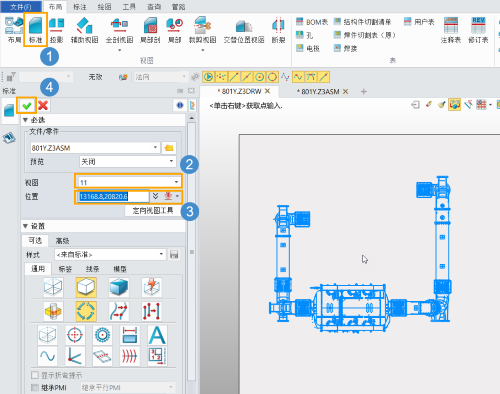Click the grid settings icon above canvas
The height and width of the screenshot is (394, 500).
pyautogui.click(x=481, y=105)
